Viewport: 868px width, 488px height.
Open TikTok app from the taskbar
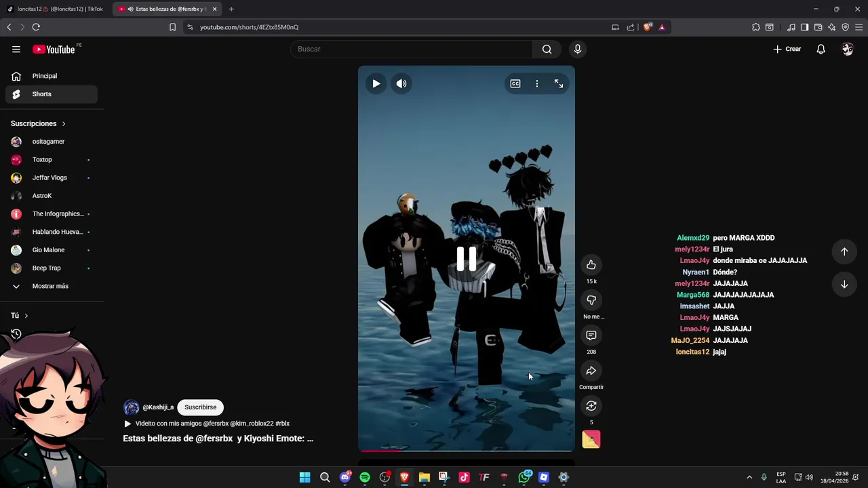coord(464,477)
